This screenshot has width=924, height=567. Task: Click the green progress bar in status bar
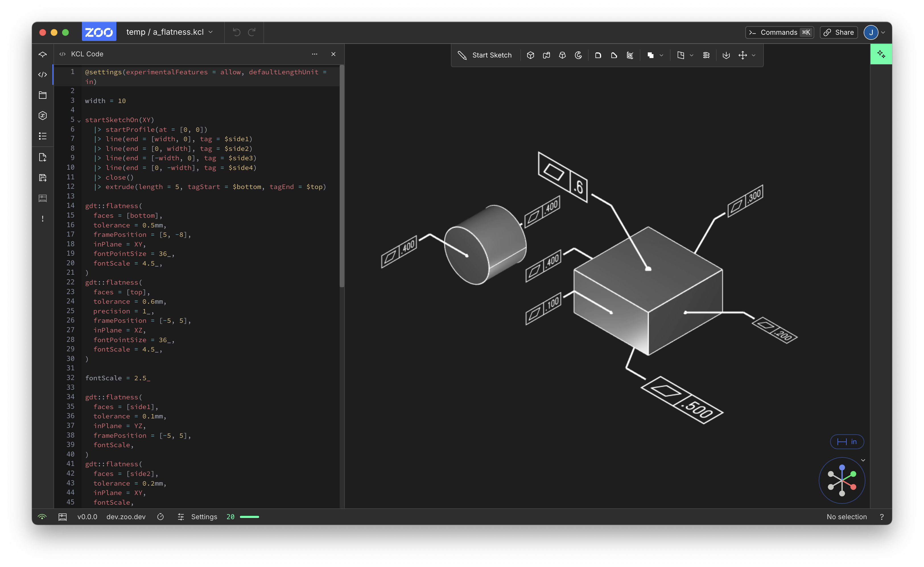click(x=249, y=517)
